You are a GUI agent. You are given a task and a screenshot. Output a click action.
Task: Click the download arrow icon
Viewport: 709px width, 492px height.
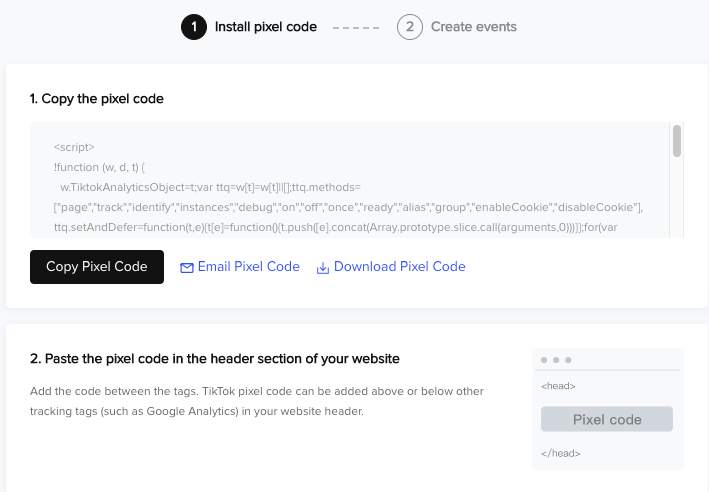click(x=322, y=267)
